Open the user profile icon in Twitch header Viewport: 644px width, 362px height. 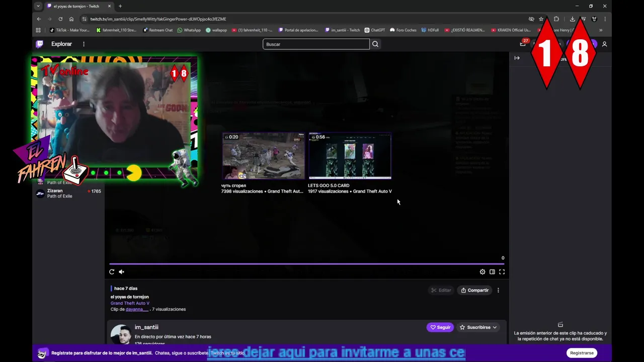pyautogui.click(x=604, y=44)
